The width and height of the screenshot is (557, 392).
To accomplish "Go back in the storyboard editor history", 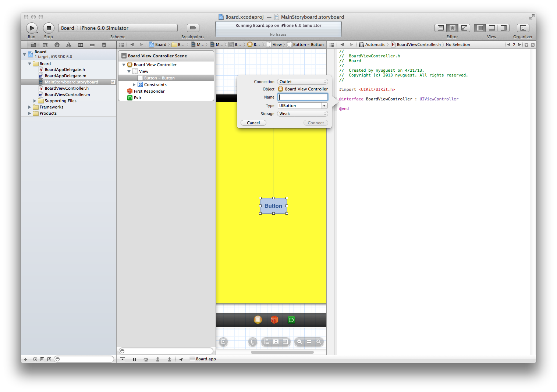I will click(x=132, y=45).
